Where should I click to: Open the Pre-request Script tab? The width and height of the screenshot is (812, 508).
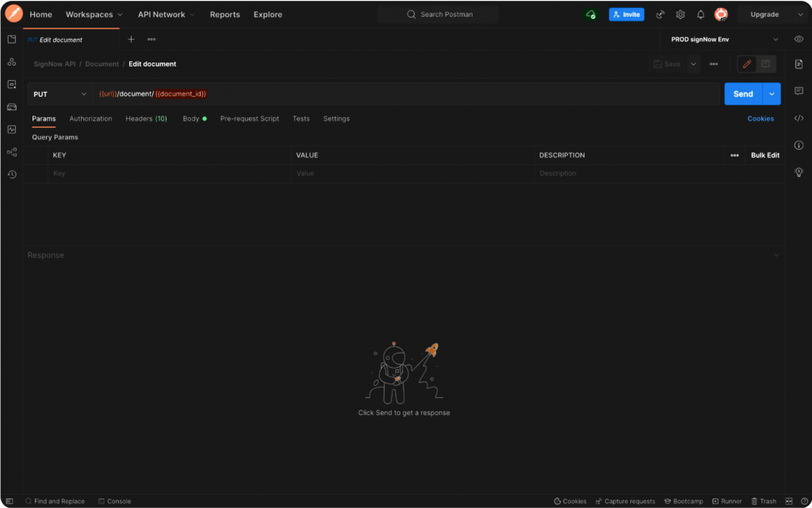click(x=249, y=119)
